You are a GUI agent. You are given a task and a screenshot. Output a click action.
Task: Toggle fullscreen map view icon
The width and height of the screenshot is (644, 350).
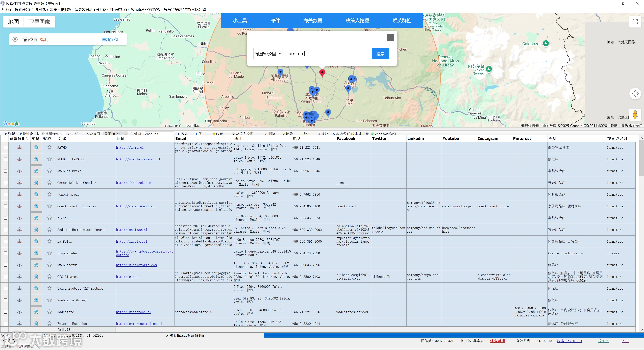635,22
